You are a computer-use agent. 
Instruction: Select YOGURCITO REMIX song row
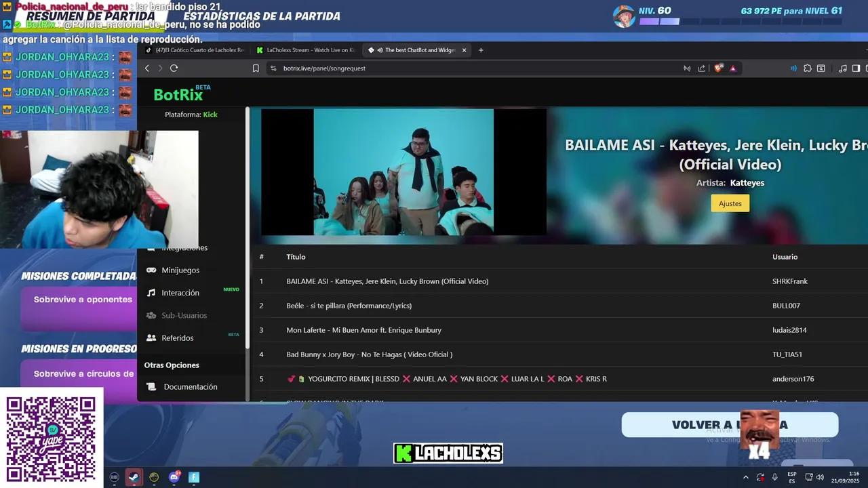(560, 379)
